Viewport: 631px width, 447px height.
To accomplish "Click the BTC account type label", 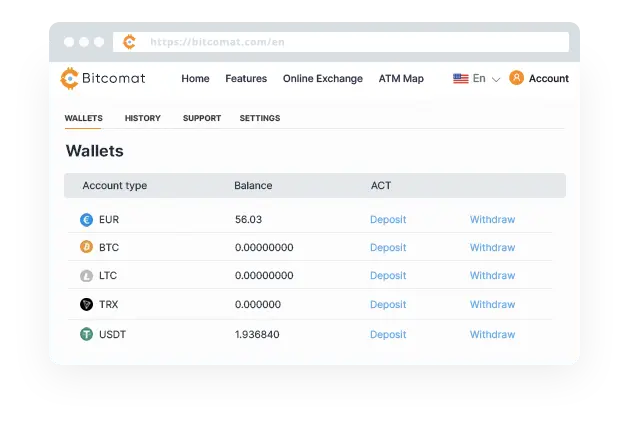I will click(x=109, y=247).
